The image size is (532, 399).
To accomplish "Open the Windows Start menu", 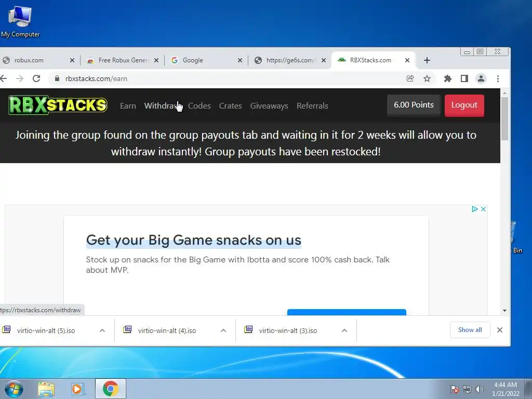I will pyautogui.click(x=14, y=389).
